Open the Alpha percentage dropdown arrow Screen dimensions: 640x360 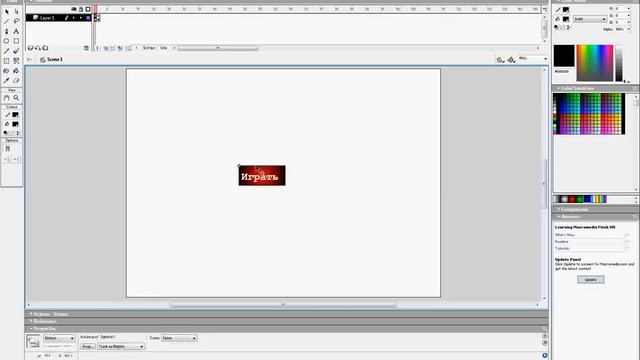tap(629, 29)
